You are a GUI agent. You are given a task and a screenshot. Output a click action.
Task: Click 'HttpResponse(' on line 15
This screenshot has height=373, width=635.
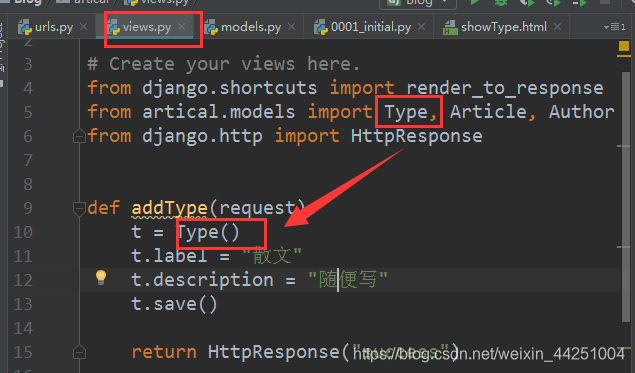tap(279, 352)
